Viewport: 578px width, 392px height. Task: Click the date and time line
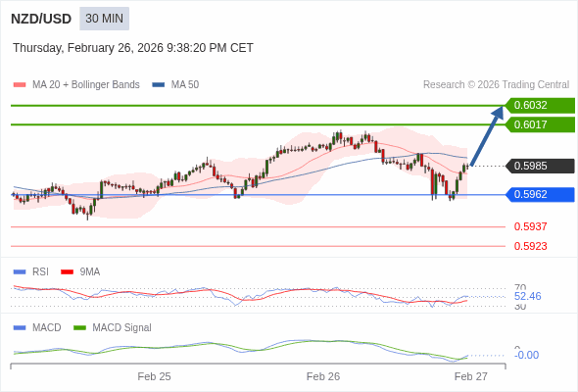[x=133, y=48]
